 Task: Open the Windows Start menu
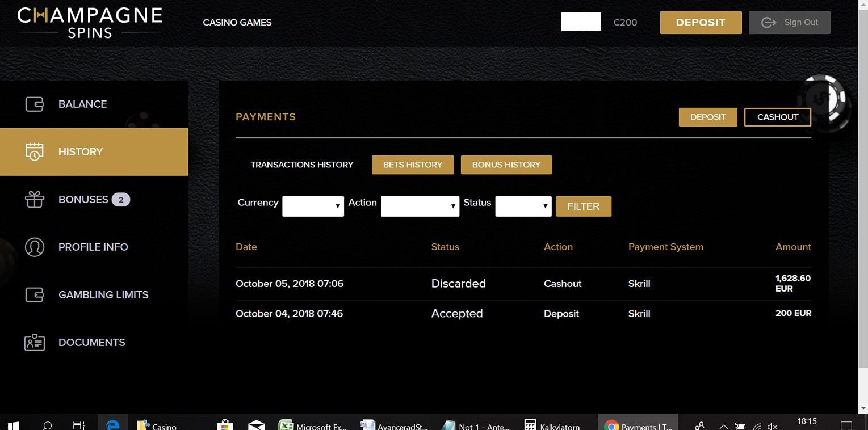(14, 425)
